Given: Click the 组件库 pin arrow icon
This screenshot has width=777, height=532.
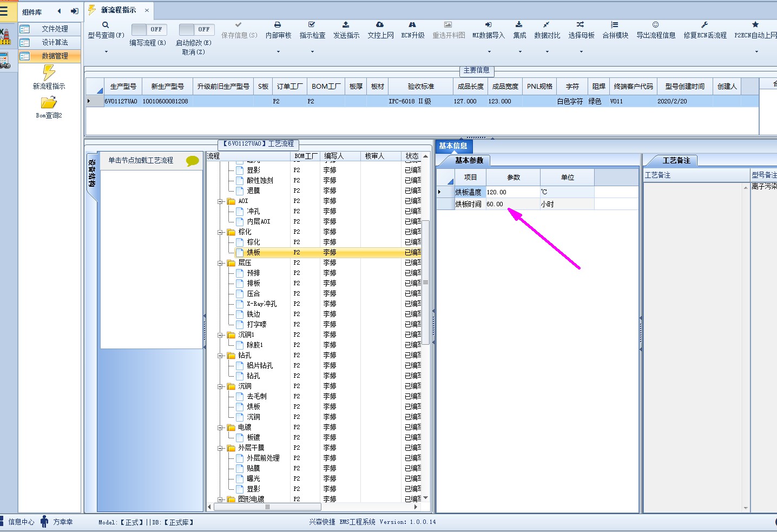Looking at the screenshot, I should 75,11.
